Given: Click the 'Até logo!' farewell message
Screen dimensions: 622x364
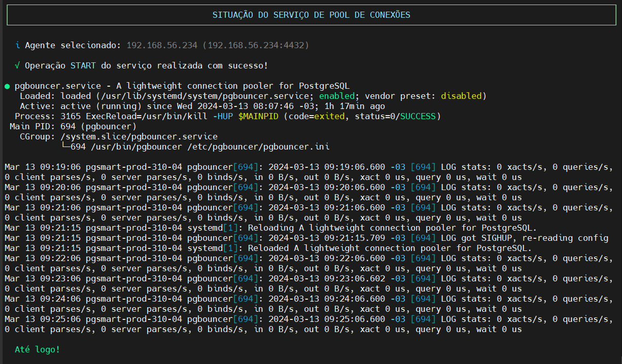Looking at the screenshot, I should 38,350.
